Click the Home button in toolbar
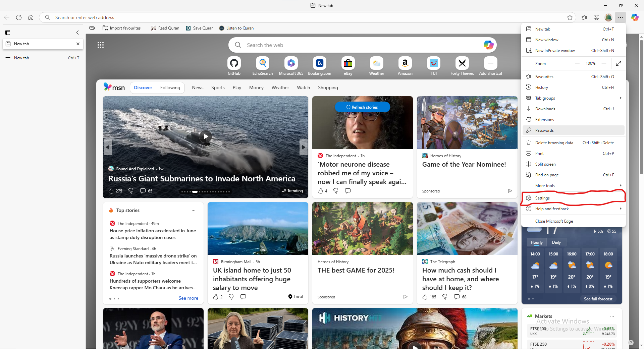Image resolution: width=644 pixels, height=349 pixels. [x=31, y=17]
